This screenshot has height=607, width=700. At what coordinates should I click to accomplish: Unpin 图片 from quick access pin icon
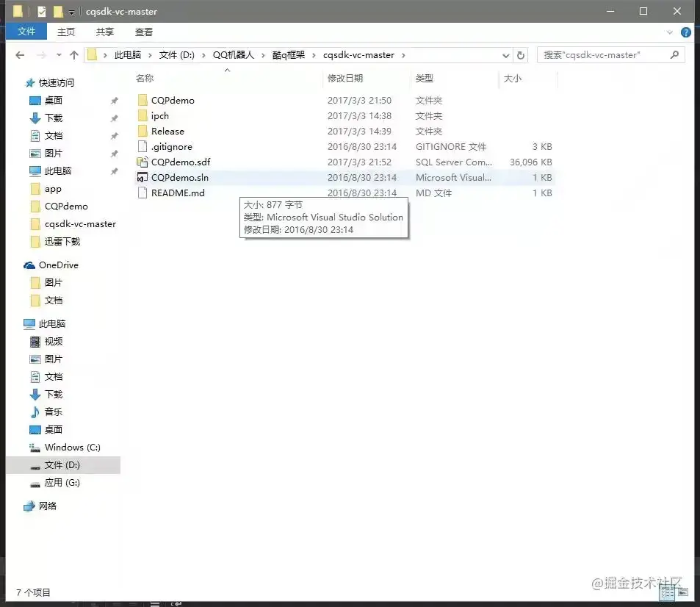coord(115,154)
